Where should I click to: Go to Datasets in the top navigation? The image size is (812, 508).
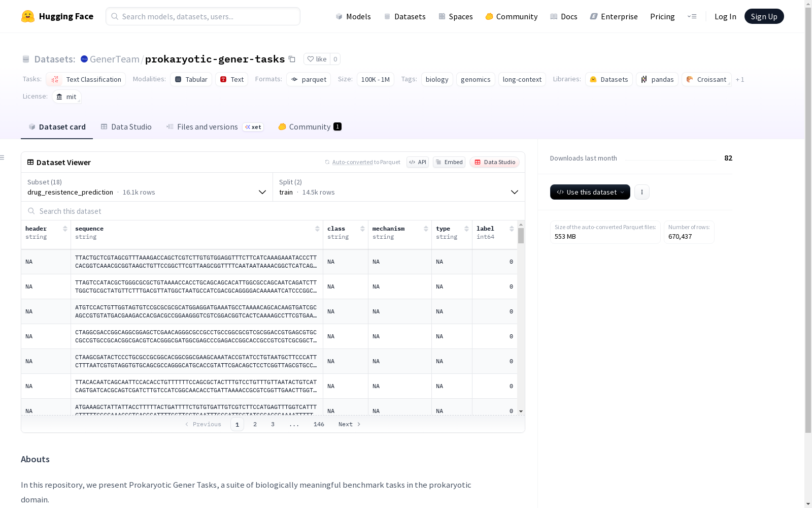404,16
